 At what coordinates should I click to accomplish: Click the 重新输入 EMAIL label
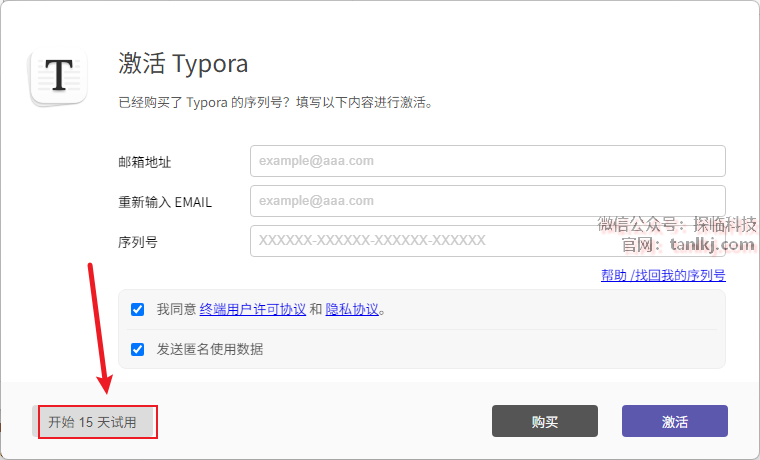pos(165,202)
